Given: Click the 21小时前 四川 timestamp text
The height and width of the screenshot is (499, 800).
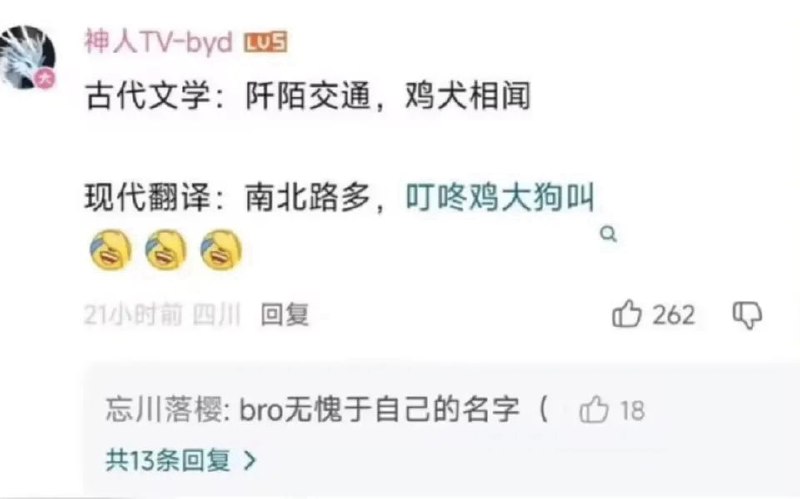Looking at the screenshot, I should pyautogui.click(x=162, y=314).
